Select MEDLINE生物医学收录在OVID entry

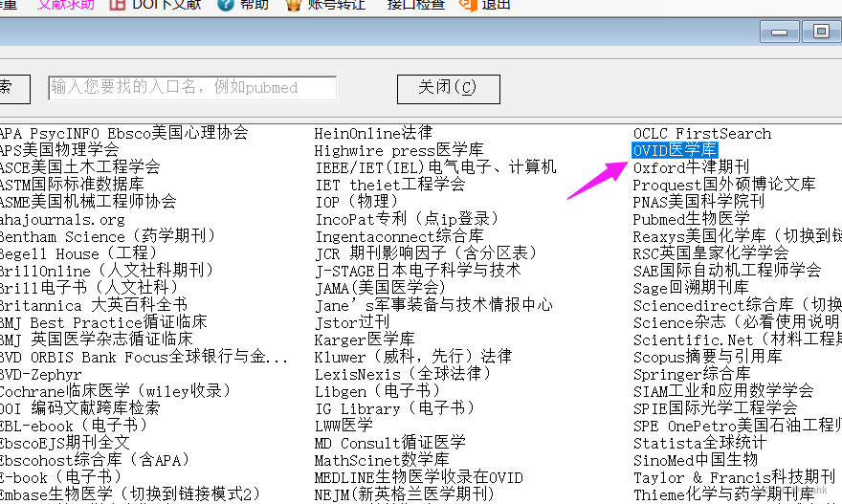click(419, 477)
